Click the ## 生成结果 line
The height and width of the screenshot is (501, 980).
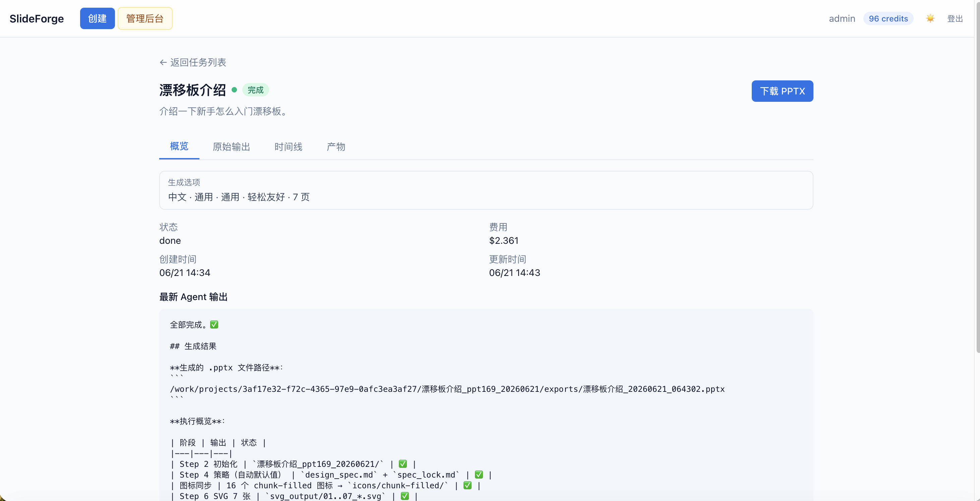pos(193,346)
